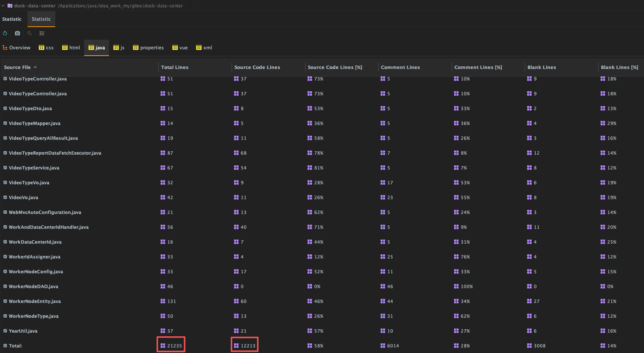Click the file icon beside WorkerNodeDAO.java
Viewport: 644px width, 353px height.
point(5,286)
